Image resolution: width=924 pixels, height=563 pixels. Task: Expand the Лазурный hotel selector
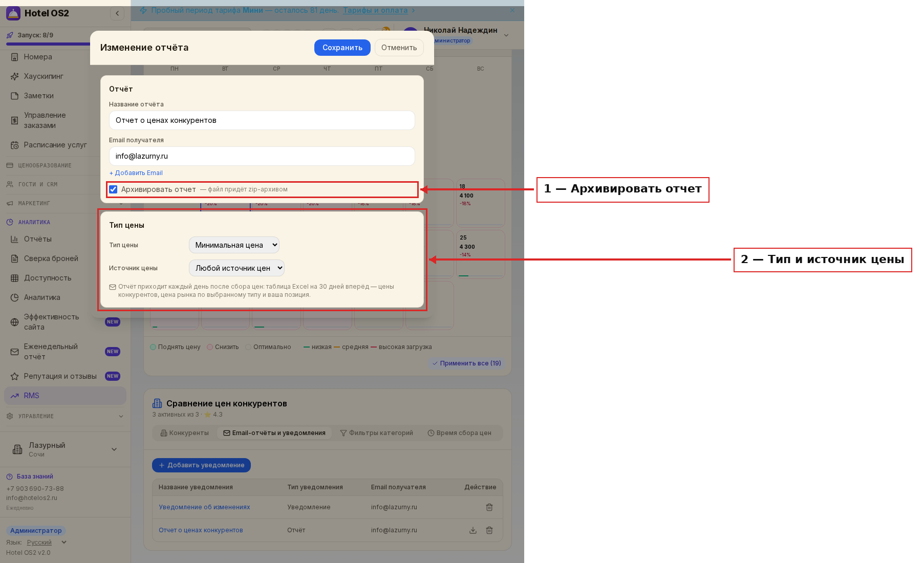pos(65,449)
